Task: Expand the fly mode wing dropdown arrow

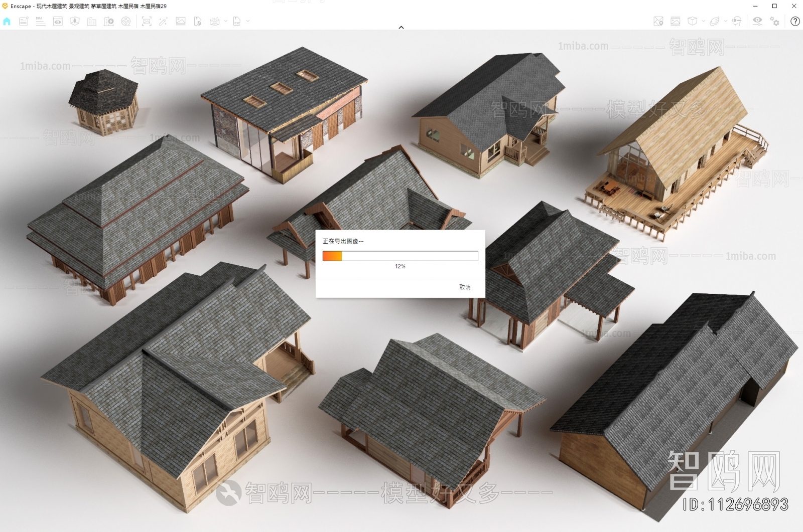Action: [725, 21]
